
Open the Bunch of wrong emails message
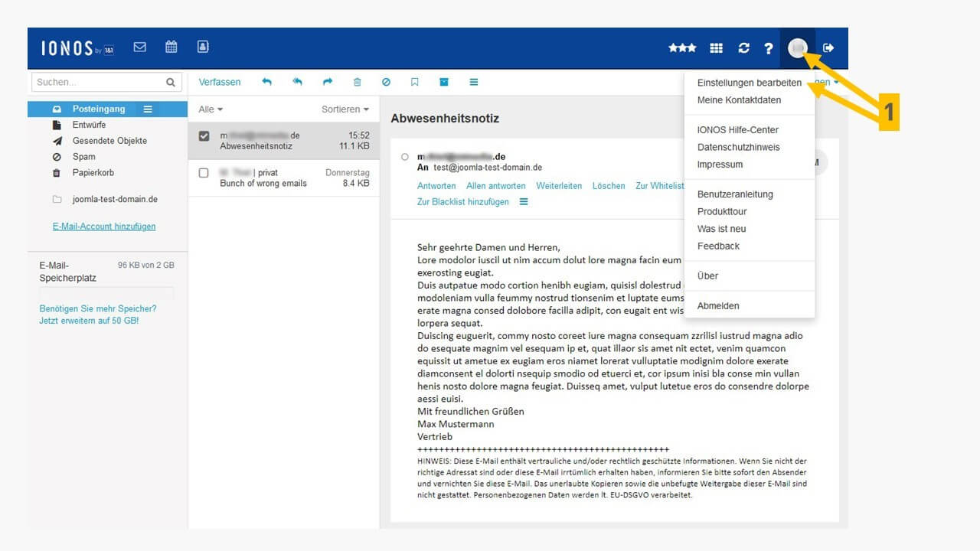tap(284, 178)
